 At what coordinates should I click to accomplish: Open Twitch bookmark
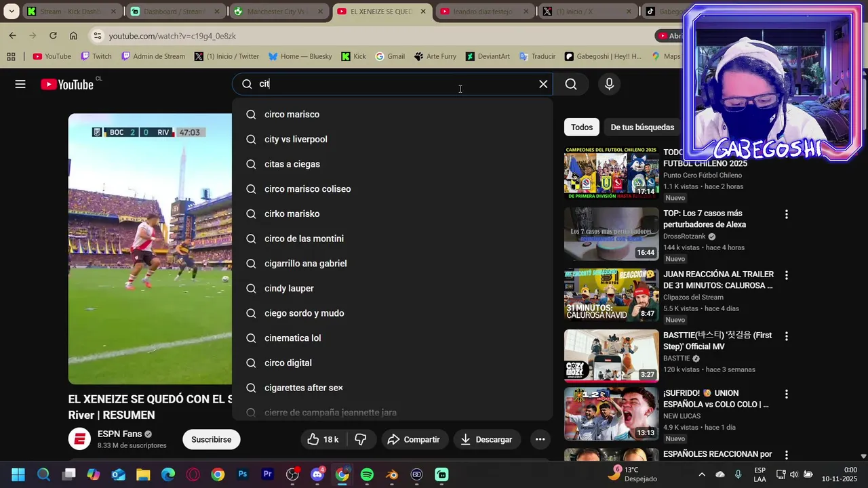click(96, 56)
